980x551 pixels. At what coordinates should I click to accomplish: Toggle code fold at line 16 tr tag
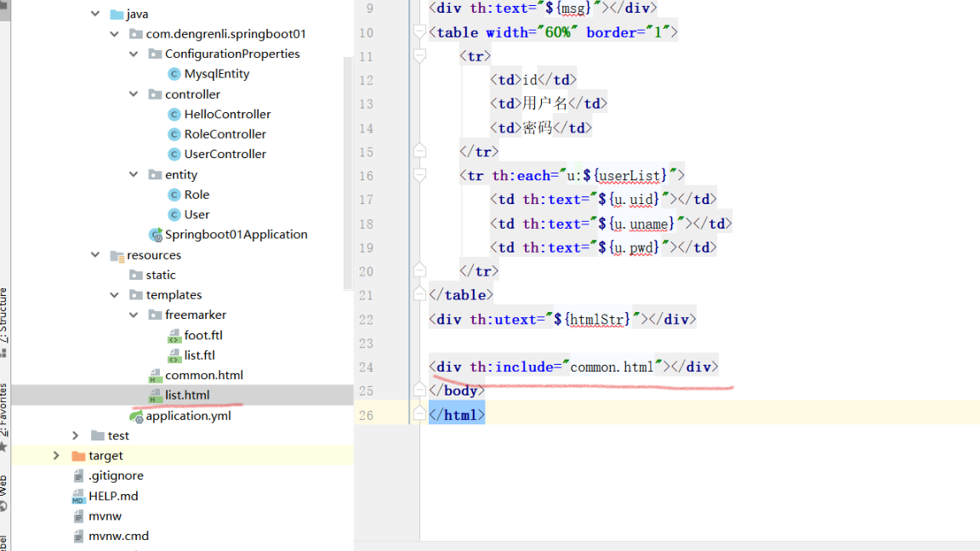[x=419, y=175]
